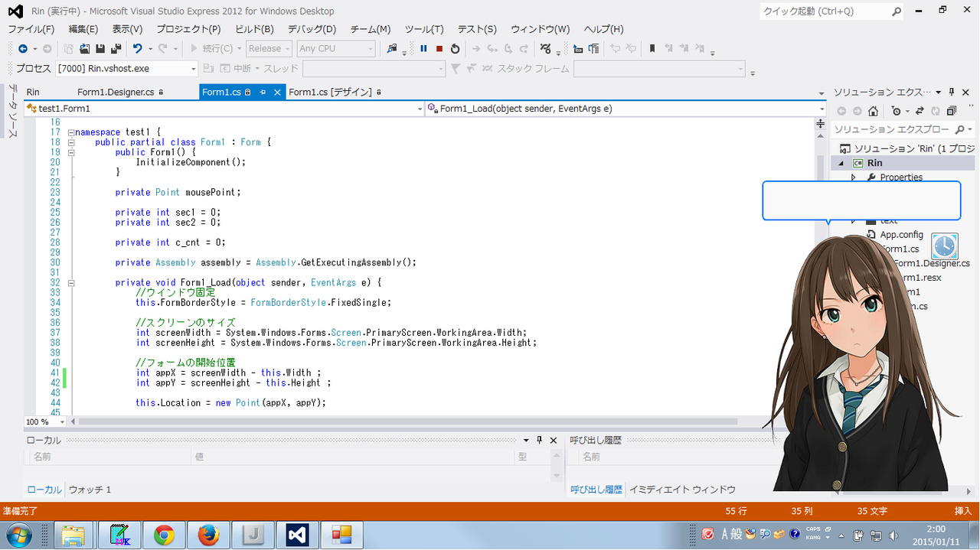Collapse the Rin project node
This screenshot has width=980, height=550.
(840, 163)
